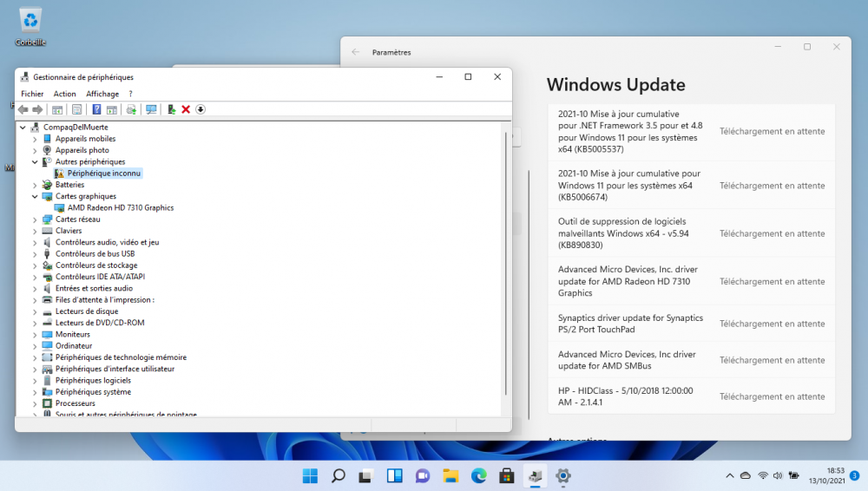Image resolution: width=868 pixels, height=491 pixels.
Task: Click the Back arrow in Device Manager toolbar
Action: pyautogui.click(x=23, y=109)
